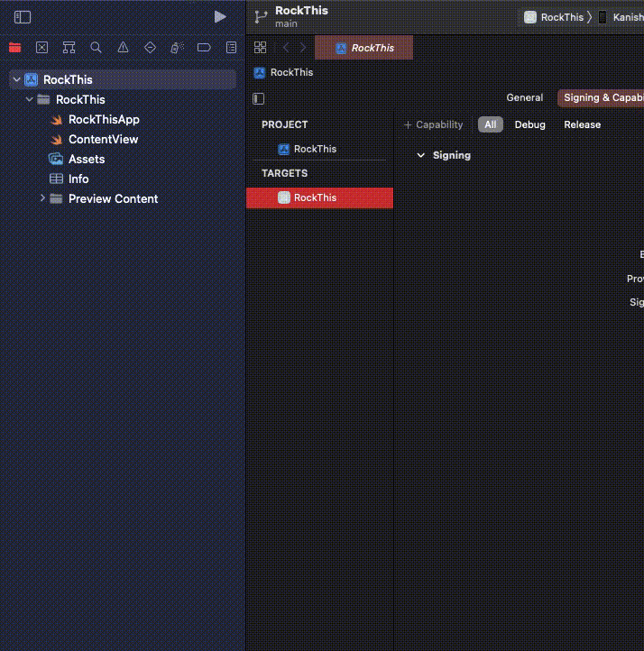Viewport: 644px width, 651px height.
Task: Switch to the General tab
Action: (x=524, y=97)
